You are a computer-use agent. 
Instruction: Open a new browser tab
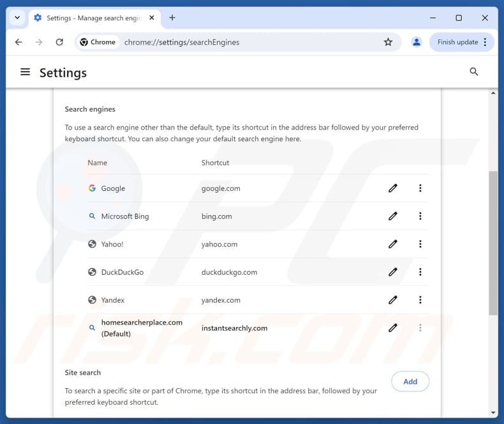(x=172, y=18)
